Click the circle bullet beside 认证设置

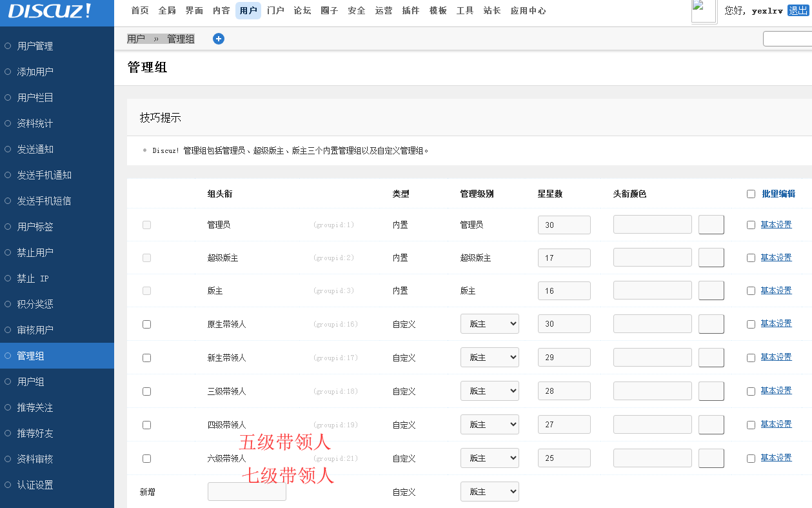(8, 485)
